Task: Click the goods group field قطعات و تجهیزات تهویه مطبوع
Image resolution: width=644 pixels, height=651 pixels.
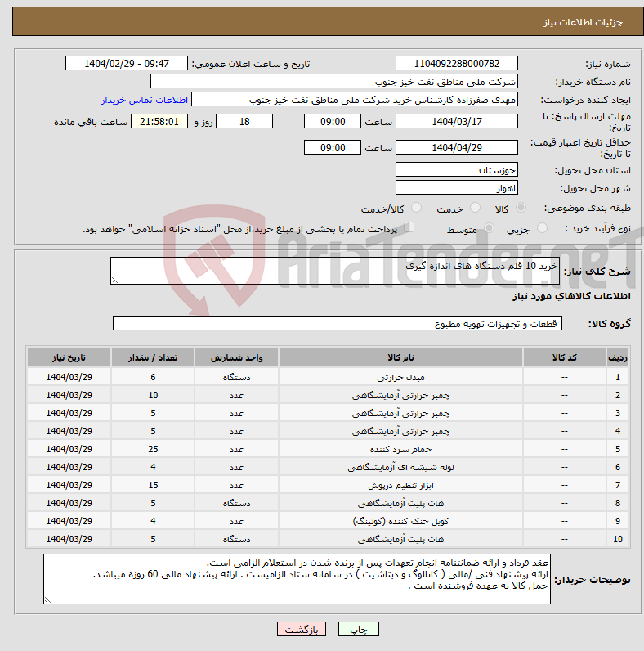Action: 338,323
